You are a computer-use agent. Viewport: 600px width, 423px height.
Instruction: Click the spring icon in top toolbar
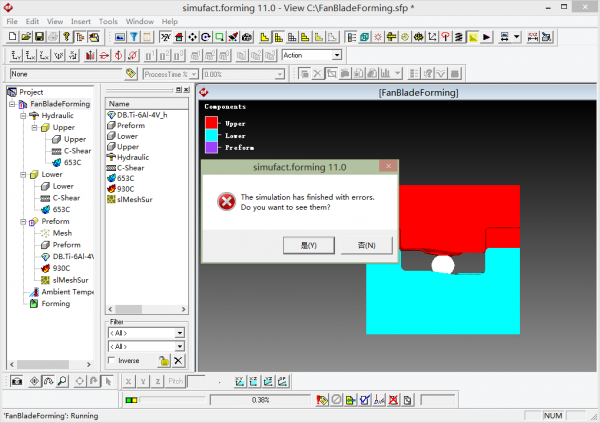(x=458, y=37)
